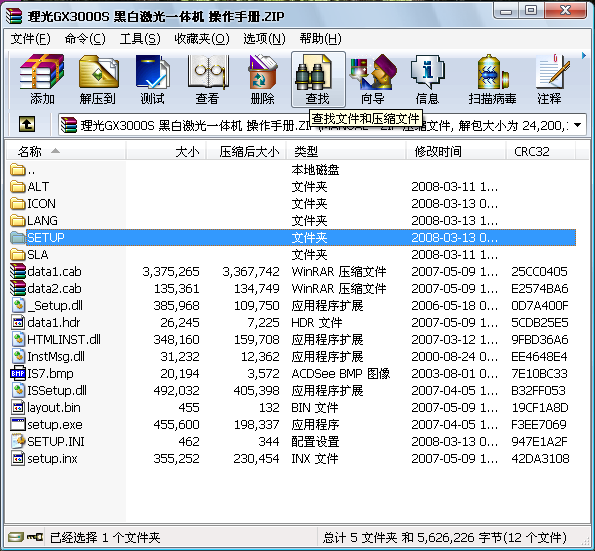Click the 添加 (Add) toolbar icon
The height and width of the screenshot is (551, 595).
(x=42, y=72)
